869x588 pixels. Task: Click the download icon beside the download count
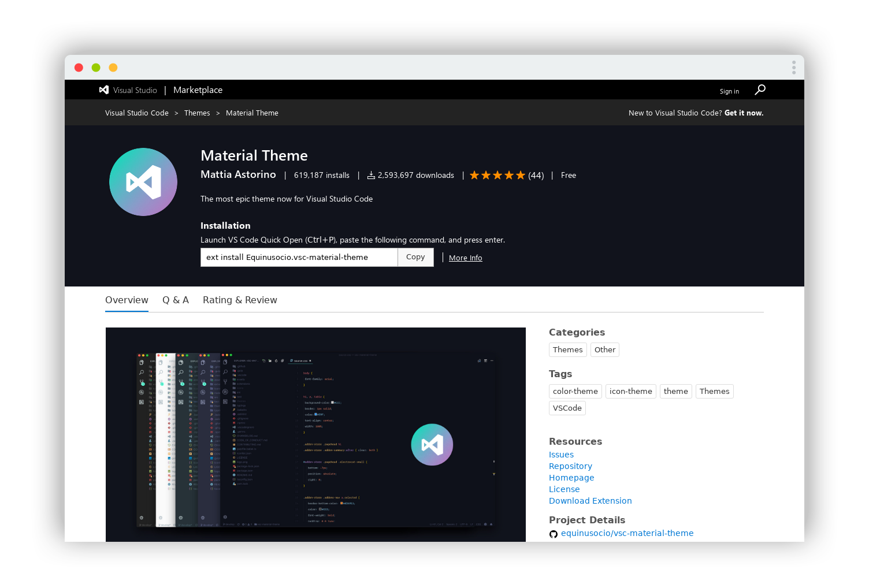[372, 174]
